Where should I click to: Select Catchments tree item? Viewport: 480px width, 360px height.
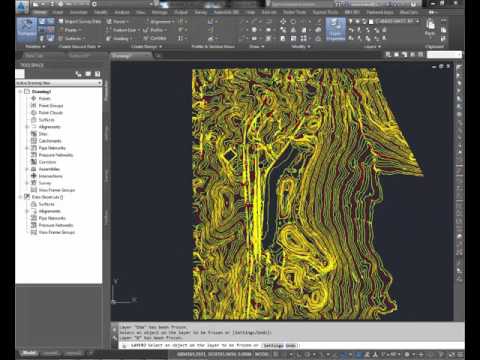click(50, 141)
